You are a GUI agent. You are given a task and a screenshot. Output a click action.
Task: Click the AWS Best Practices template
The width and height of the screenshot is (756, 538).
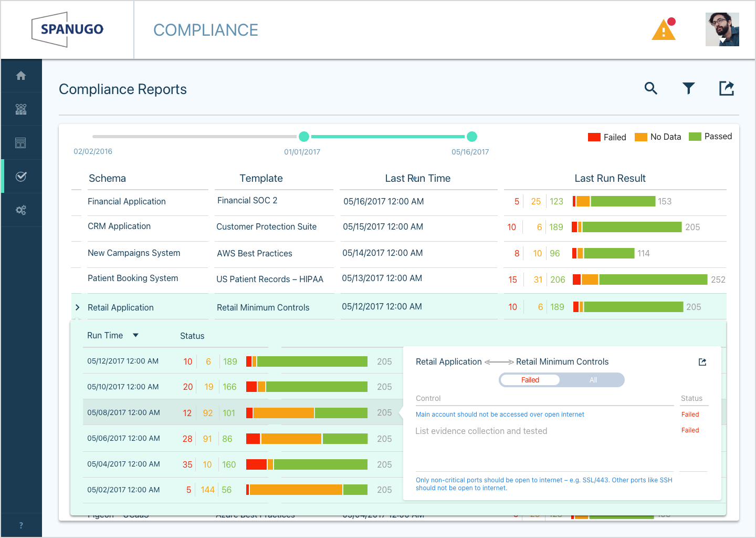(x=255, y=253)
